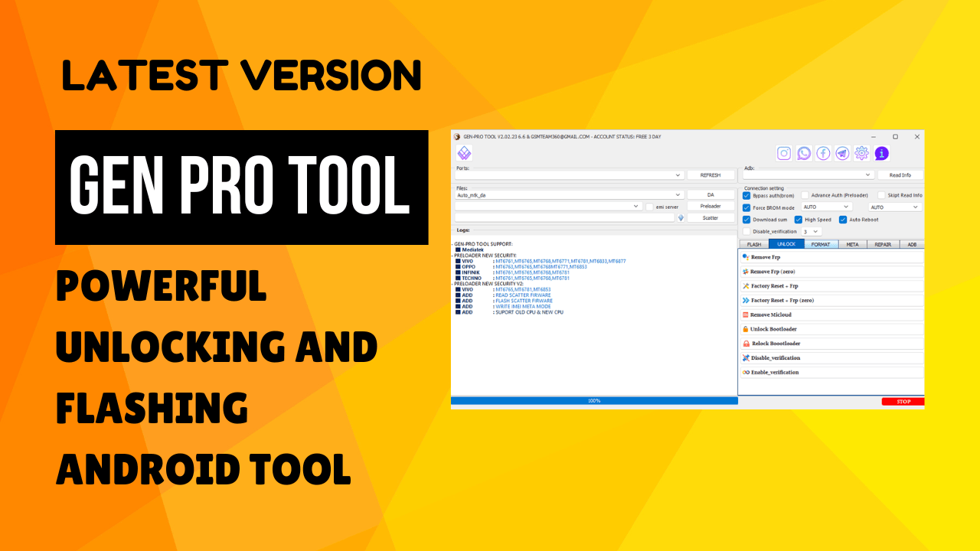Image resolution: width=980 pixels, height=551 pixels.
Task: Click the app icon in the title bar
Action: click(457, 136)
